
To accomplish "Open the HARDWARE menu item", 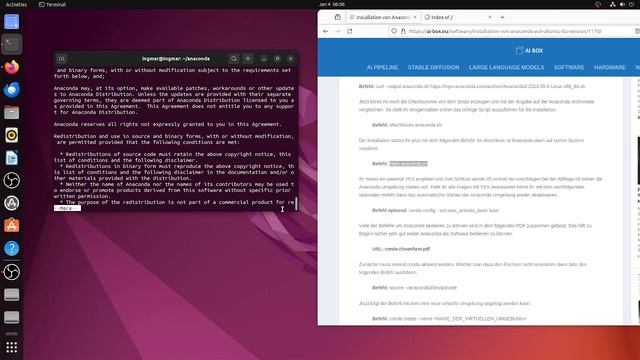I will (x=610, y=67).
